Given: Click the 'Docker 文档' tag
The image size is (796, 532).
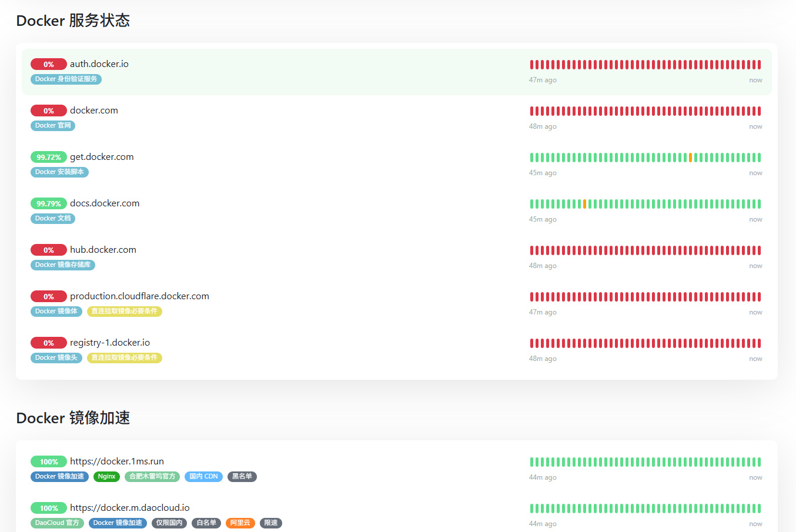Looking at the screenshot, I should 53,219.
